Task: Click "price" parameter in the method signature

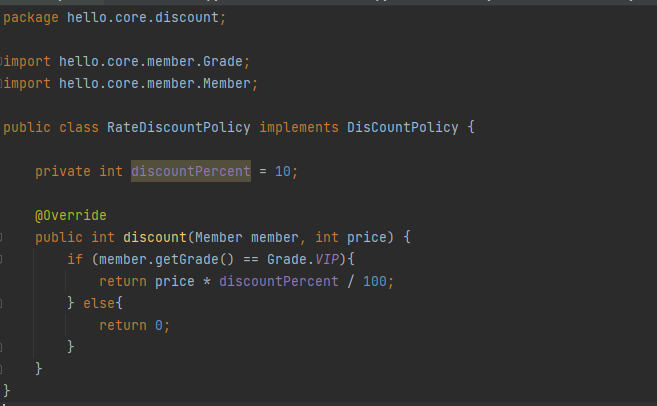Action: pos(367,238)
